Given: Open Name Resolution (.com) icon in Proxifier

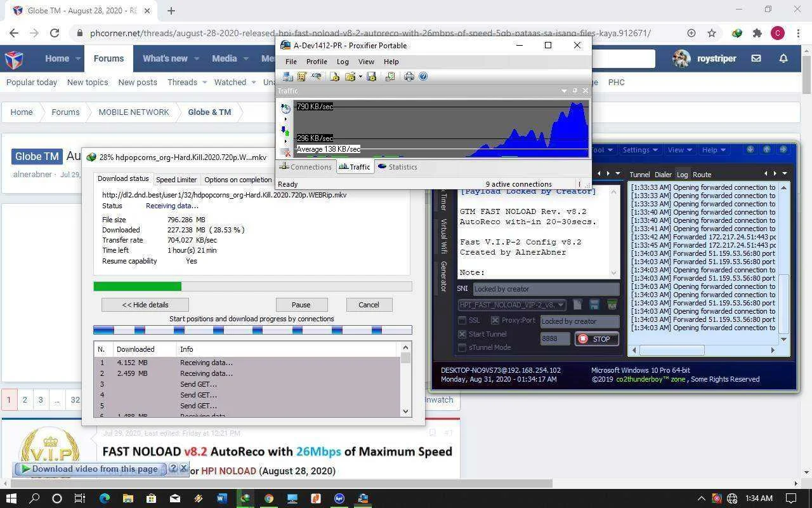Looking at the screenshot, I should tap(316, 76).
